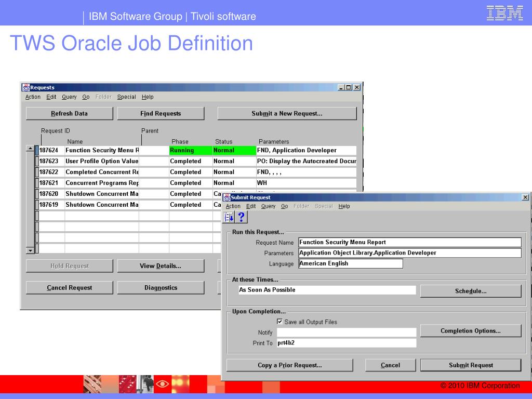The height and width of the screenshot is (399, 532).
Task: Maximize the Requests window
Action: pos(349,87)
